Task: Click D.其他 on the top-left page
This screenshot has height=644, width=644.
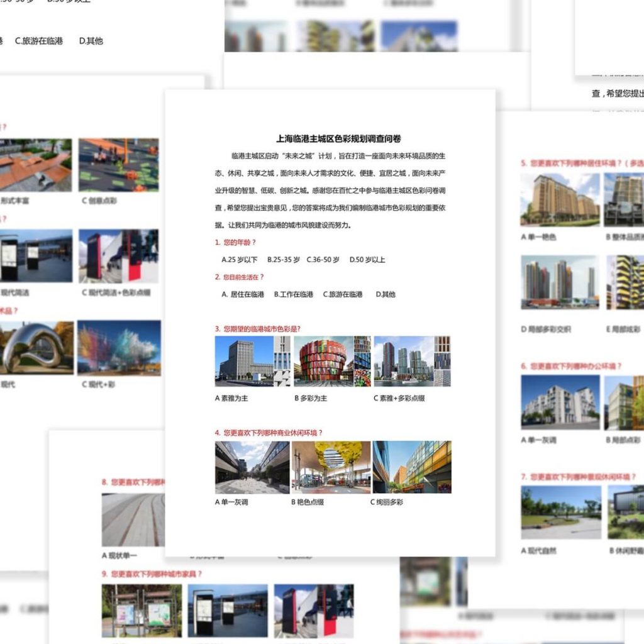Action: pyautogui.click(x=91, y=41)
